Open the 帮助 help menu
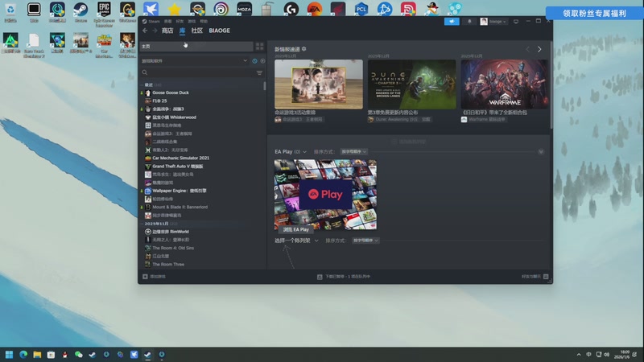644x362 pixels. coord(204,22)
